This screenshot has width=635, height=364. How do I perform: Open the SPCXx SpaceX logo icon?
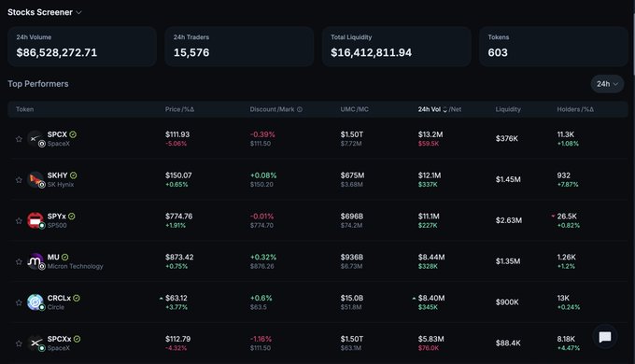point(35,343)
